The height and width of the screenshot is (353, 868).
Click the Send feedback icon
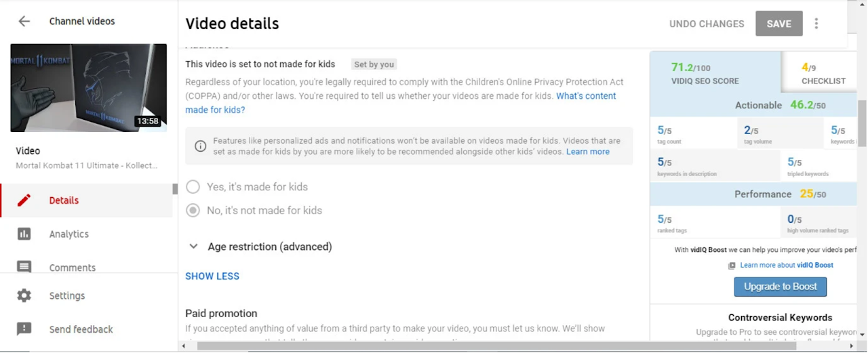pyautogui.click(x=24, y=329)
